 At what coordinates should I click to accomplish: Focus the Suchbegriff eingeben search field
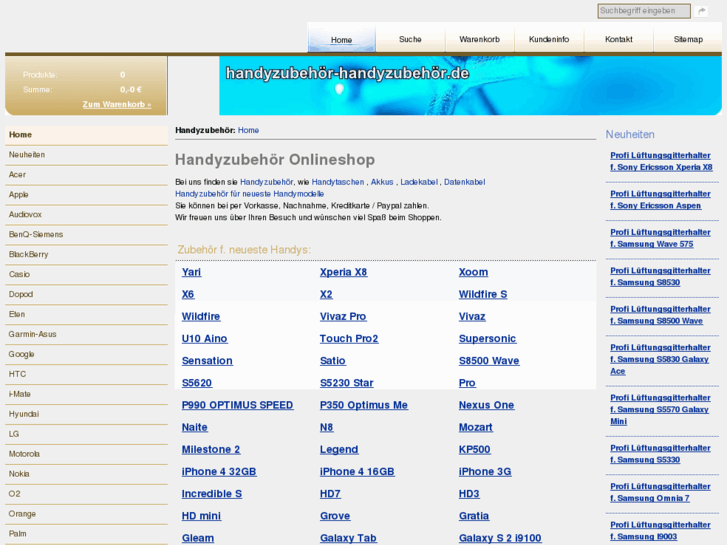pyautogui.click(x=644, y=11)
